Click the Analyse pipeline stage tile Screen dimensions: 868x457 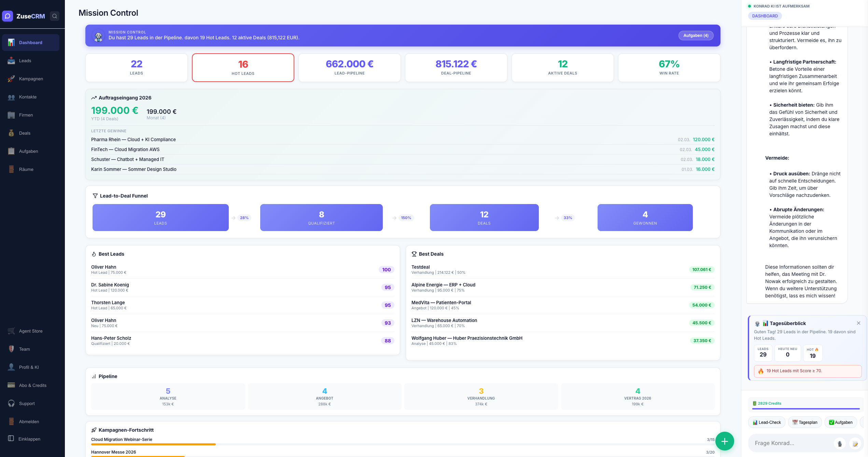click(168, 396)
